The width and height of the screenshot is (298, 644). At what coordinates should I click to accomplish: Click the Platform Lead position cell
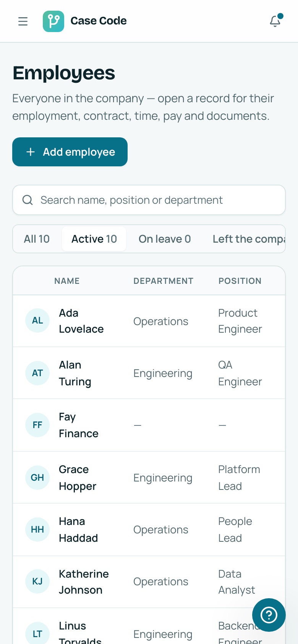239,478
